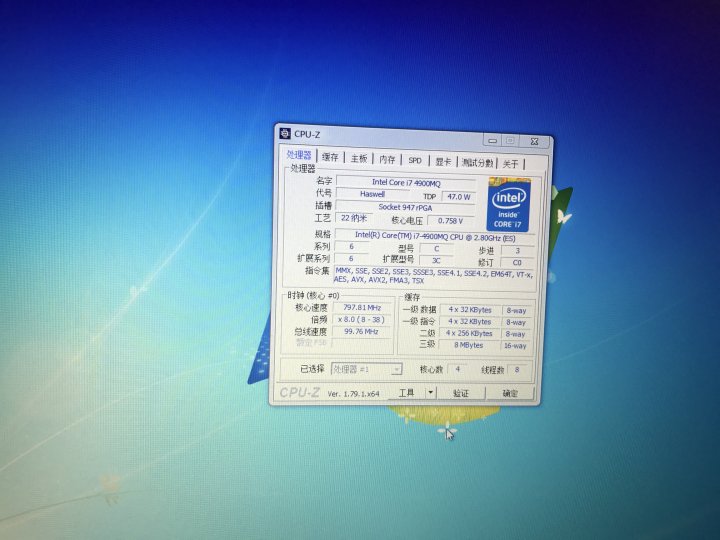Open the 内存 tab
Screen dimensions: 720x540
click(387, 159)
